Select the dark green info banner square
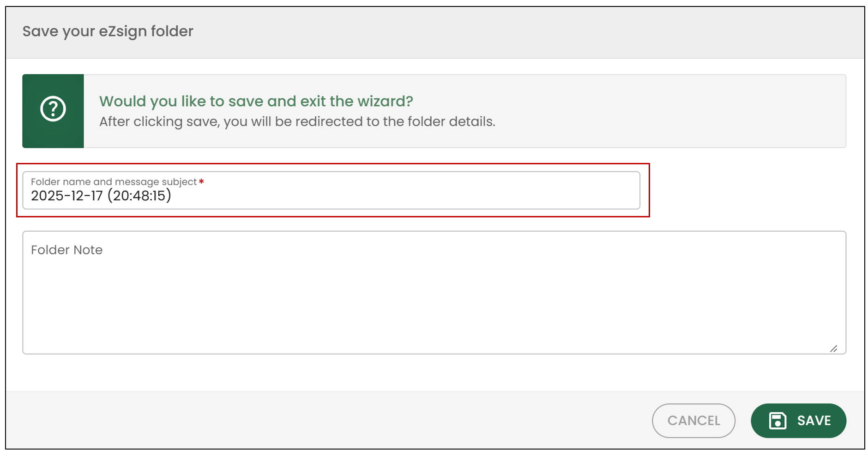Screen dimensions: 868x456 53,111
